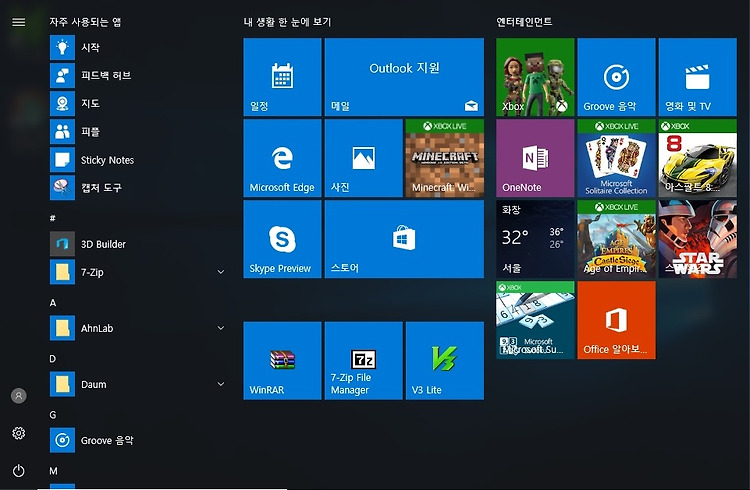Launch 피드백 허브 from the frequently used list

click(x=139, y=76)
